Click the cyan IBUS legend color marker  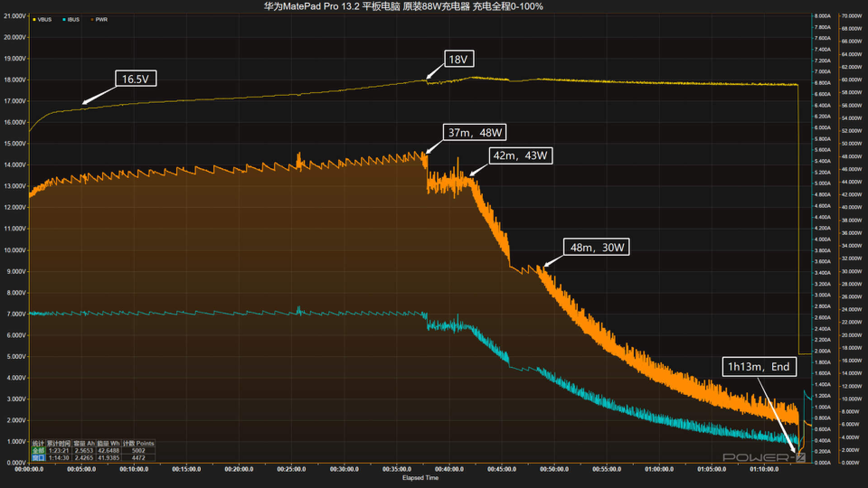[x=64, y=19]
